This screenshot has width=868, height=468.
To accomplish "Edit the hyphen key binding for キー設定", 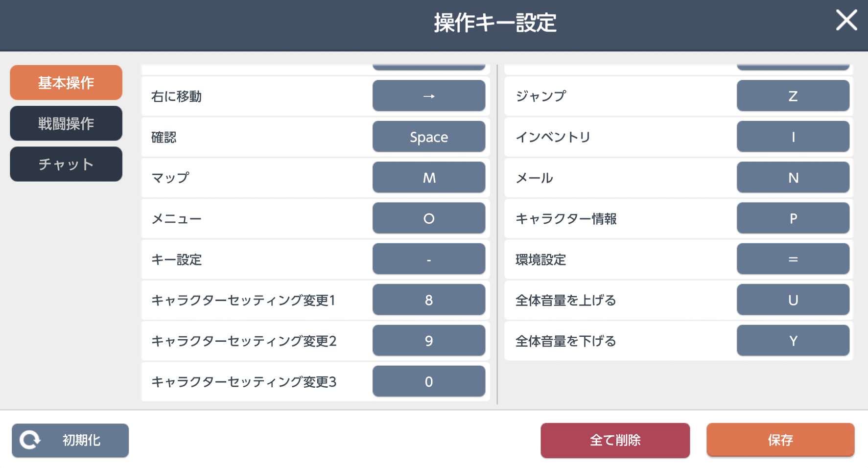I will point(429,259).
